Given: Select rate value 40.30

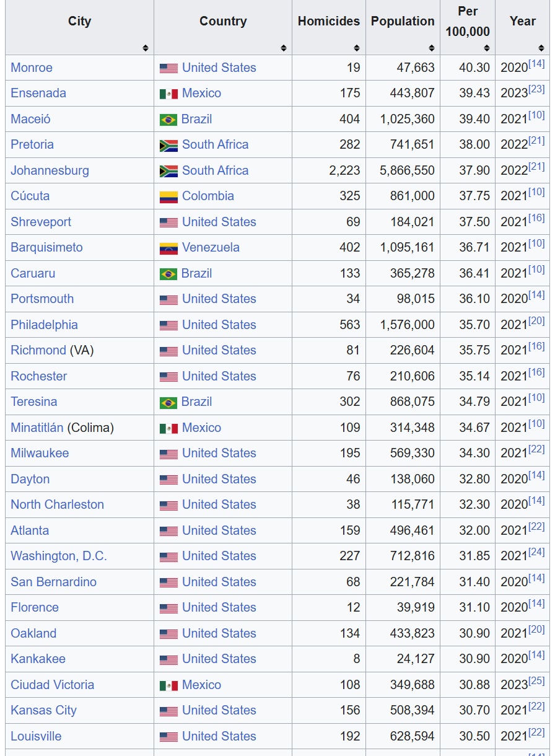Looking at the screenshot, I should tap(474, 68).
